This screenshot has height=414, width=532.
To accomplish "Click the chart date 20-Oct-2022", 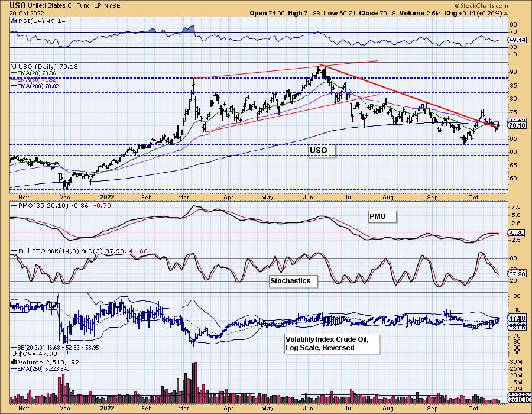I will [x=26, y=14].
